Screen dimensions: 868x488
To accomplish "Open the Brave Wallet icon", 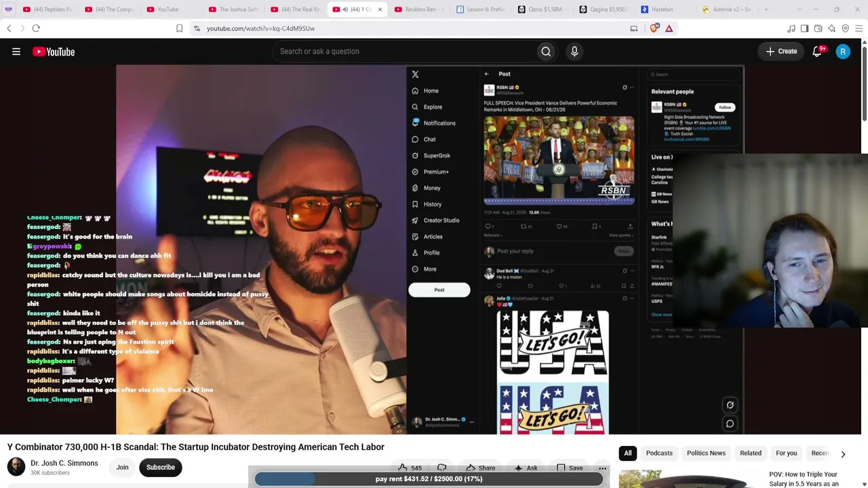I will pos(818,28).
